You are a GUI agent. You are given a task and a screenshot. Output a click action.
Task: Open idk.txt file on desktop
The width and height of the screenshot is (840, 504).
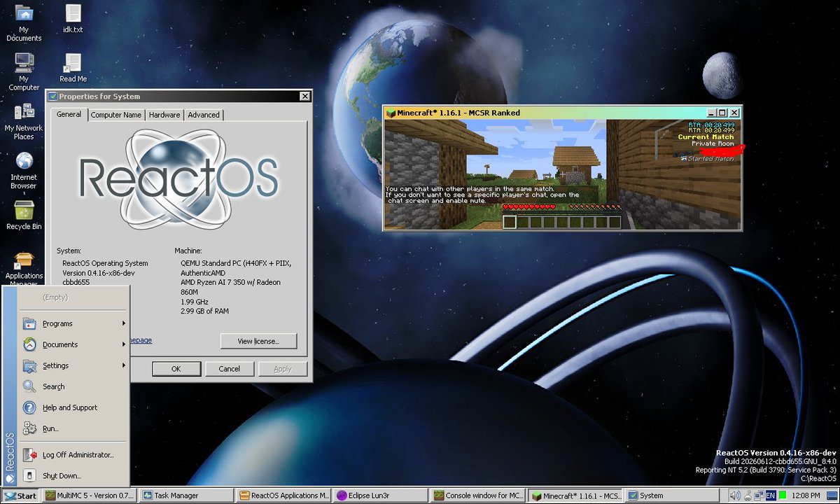[73, 19]
